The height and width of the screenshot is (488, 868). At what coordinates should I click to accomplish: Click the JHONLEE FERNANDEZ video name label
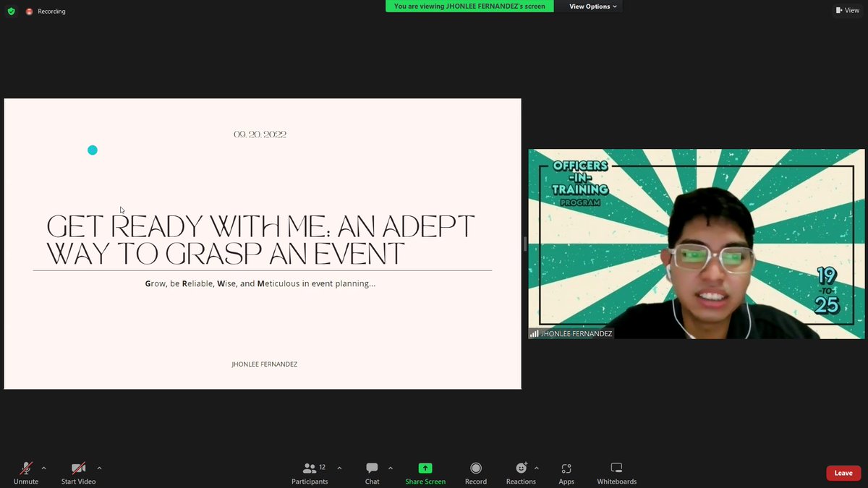(576, 333)
